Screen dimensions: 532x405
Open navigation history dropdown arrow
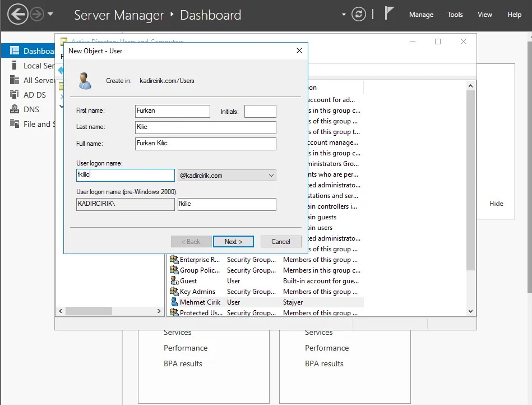pyautogui.click(x=50, y=14)
